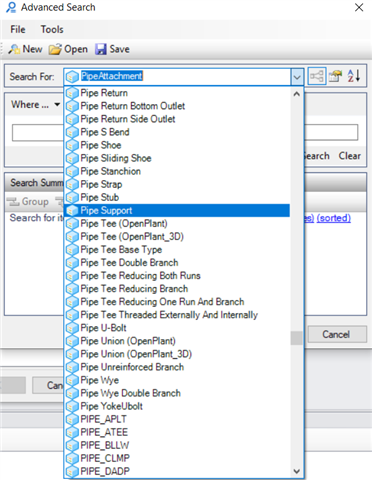Image resolution: width=372 pixels, height=480 pixels.
Task: Click the properties icon beside the hierarchy button
Action: point(335,76)
